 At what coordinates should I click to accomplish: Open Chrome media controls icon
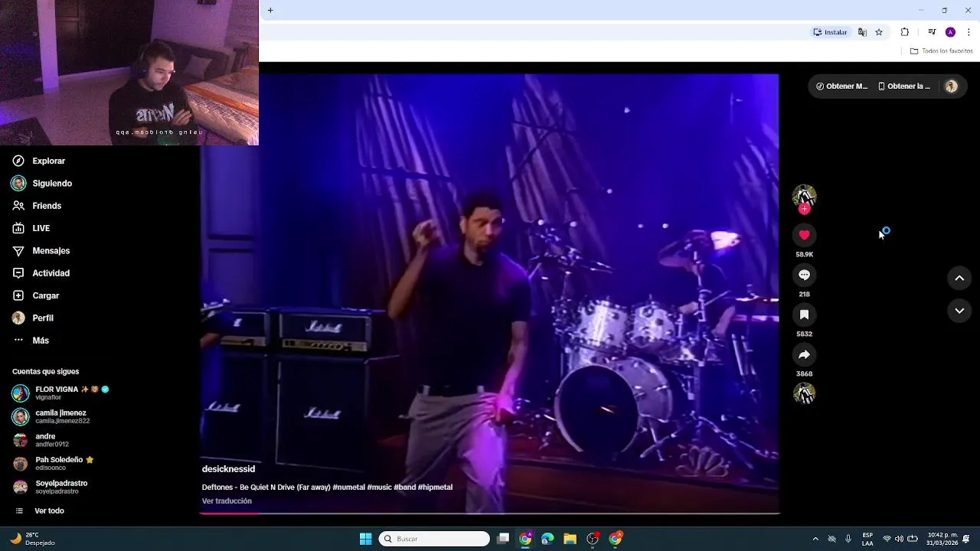[x=932, y=32]
